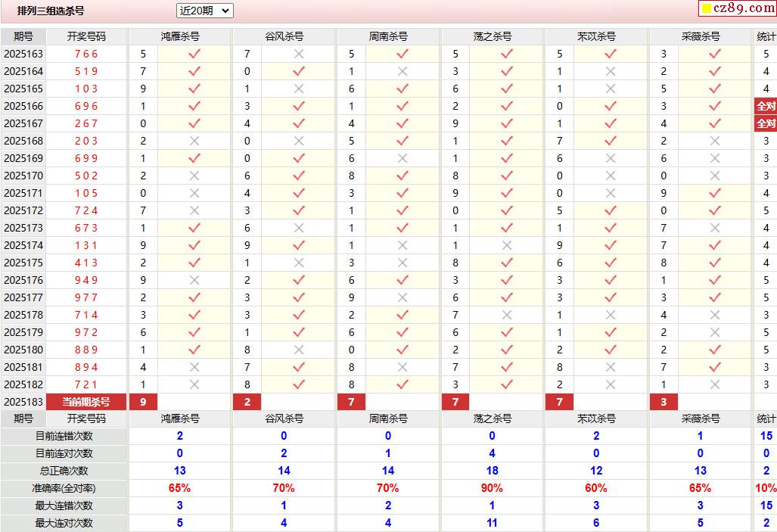The width and height of the screenshot is (777, 532).
Task: Click 谷风 cross mark in row 2025180
Action: tap(298, 350)
